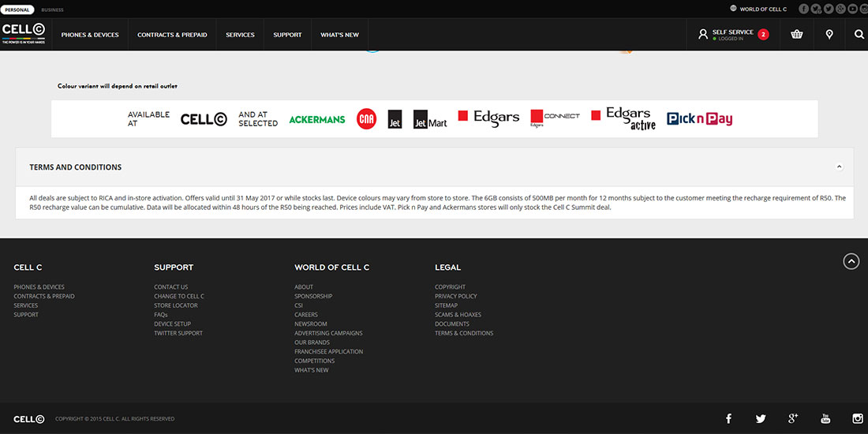Viewport: 868px width, 434px height.
Task: Open the Documents footer link
Action: (451, 324)
